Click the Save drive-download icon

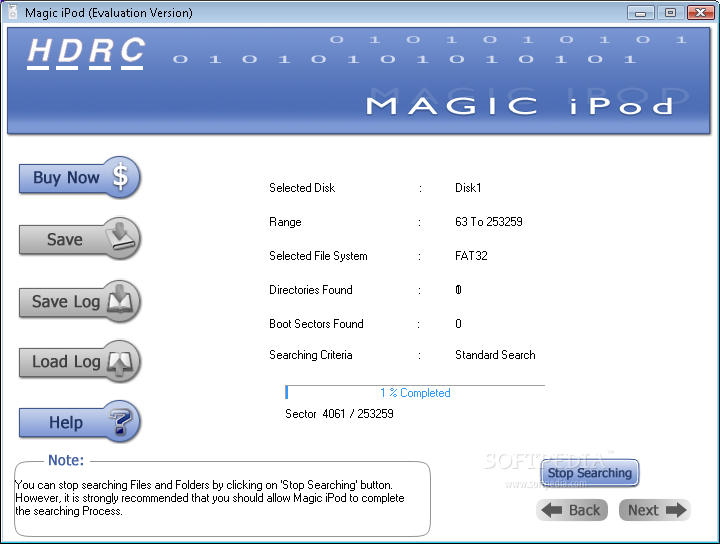120,236
